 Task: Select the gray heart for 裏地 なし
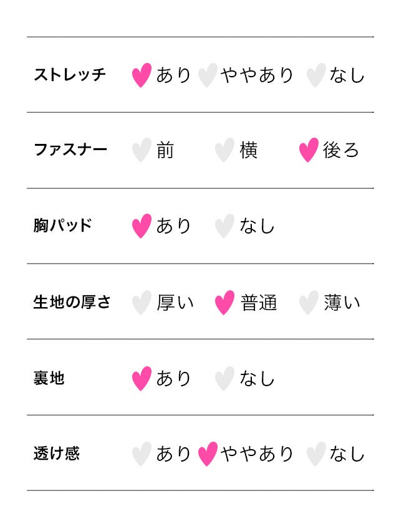tap(224, 379)
